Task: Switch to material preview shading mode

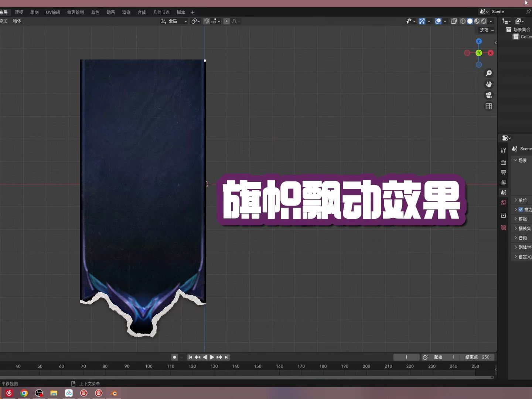Action: pyautogui.click(x=476, y=21)
